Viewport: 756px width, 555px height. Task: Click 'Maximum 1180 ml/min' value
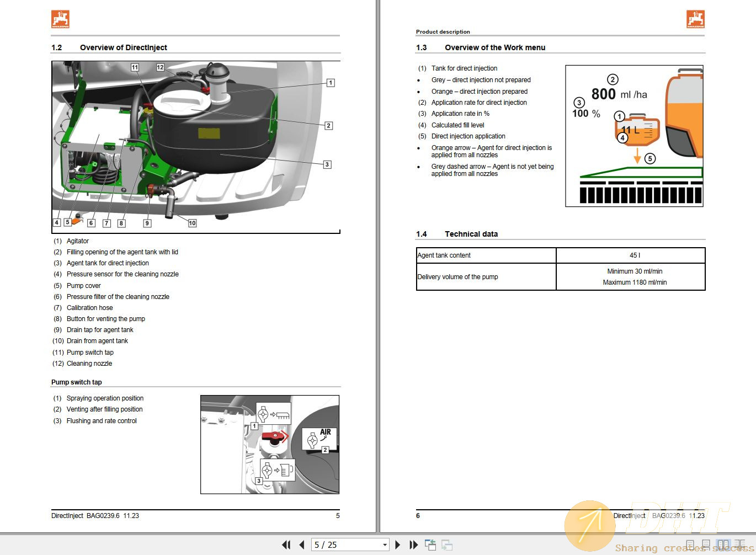coord(635,282)
